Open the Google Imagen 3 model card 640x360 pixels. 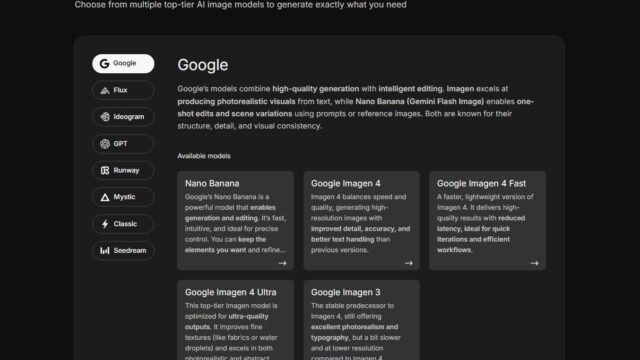[x=362, y=320]
